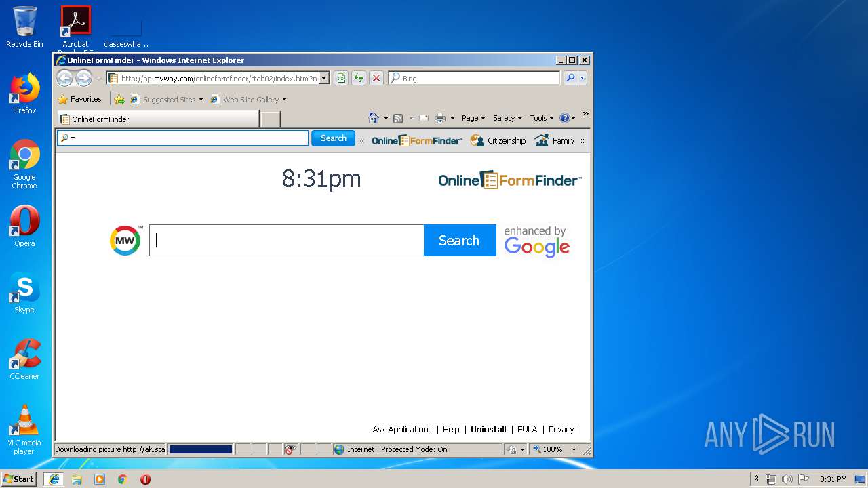Click the Refresh page icon
This screenshot has width=868, height=488.
click(x=359, y=79)
